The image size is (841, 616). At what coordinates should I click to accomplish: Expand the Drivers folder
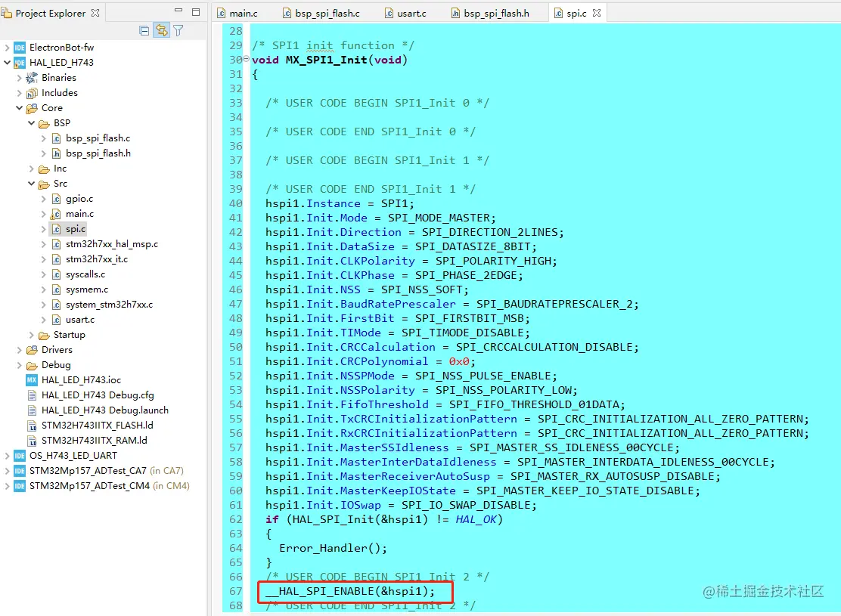tap(20, 349)
